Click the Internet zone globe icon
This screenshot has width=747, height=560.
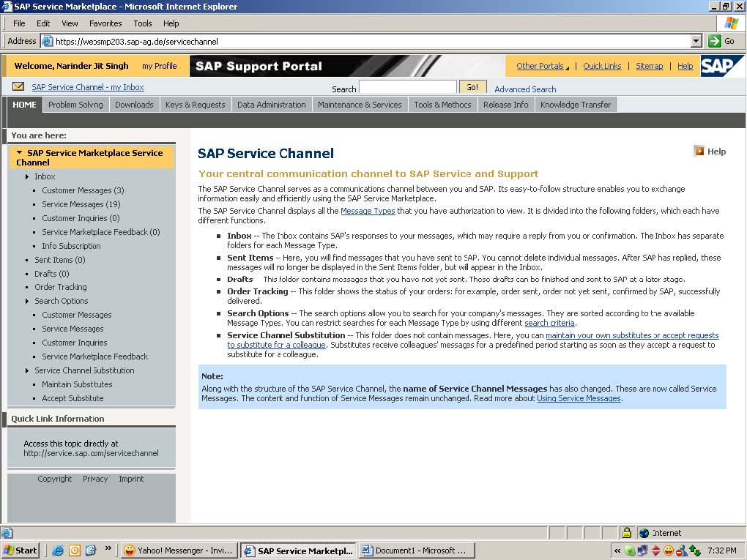click(x=644, y=533)
